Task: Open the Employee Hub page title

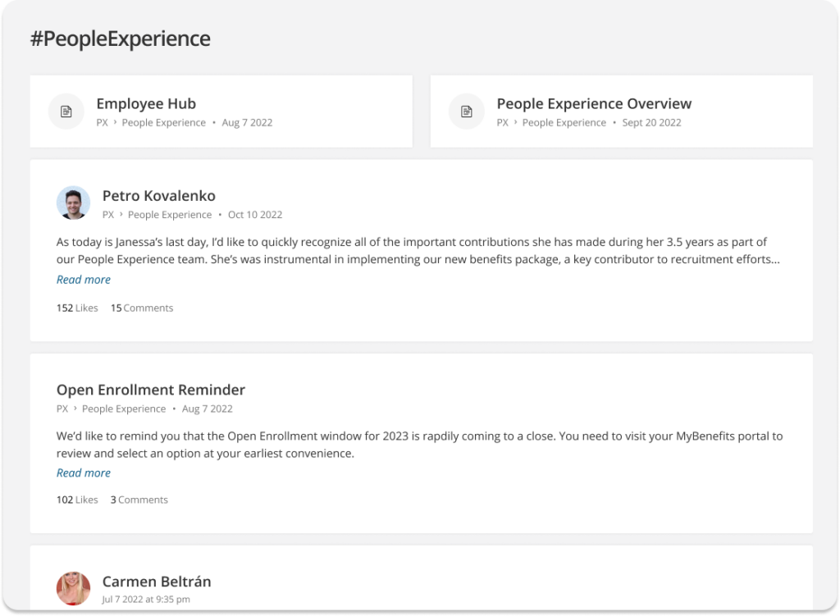Action: (146, 103)
